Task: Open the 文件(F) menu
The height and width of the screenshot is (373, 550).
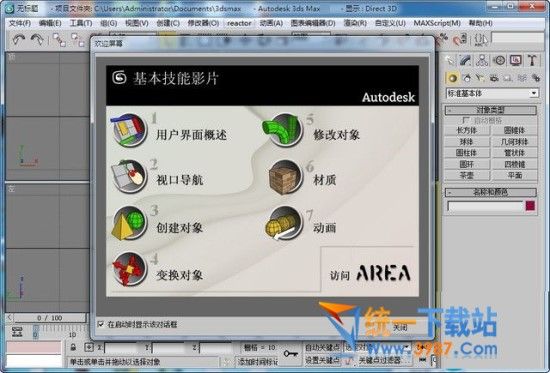Action: coord(20,23)
